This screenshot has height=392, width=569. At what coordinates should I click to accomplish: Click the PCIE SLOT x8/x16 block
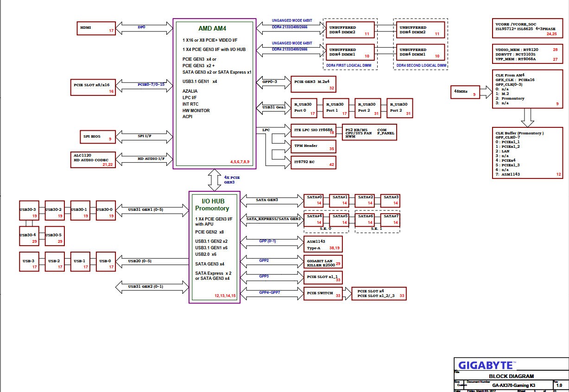pyautogui.click(x=94, y=87)
